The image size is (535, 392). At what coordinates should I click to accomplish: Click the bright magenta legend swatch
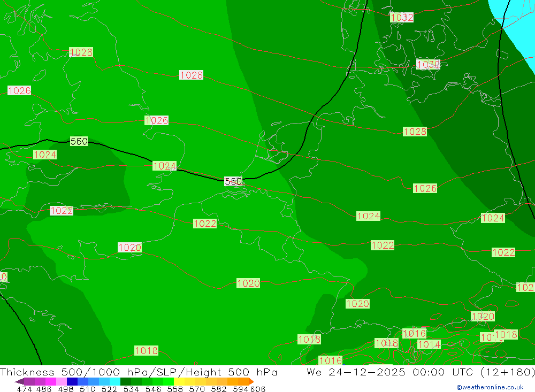(x=51, y=381)
